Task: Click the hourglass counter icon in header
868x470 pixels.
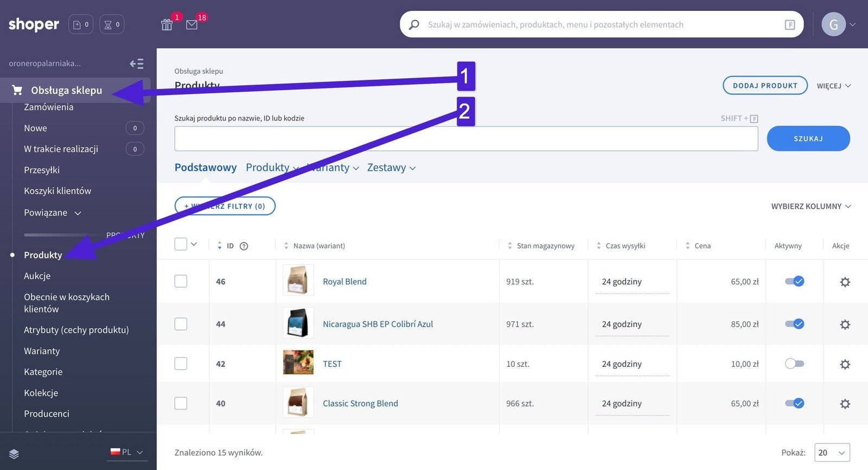Action: tap(112, 24)
